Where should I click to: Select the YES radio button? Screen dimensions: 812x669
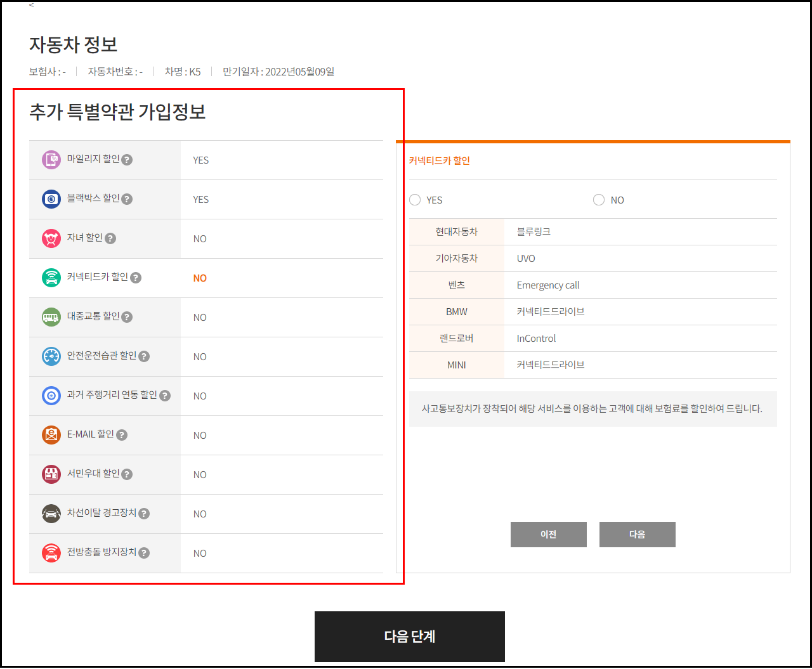[x=415, y=199]
